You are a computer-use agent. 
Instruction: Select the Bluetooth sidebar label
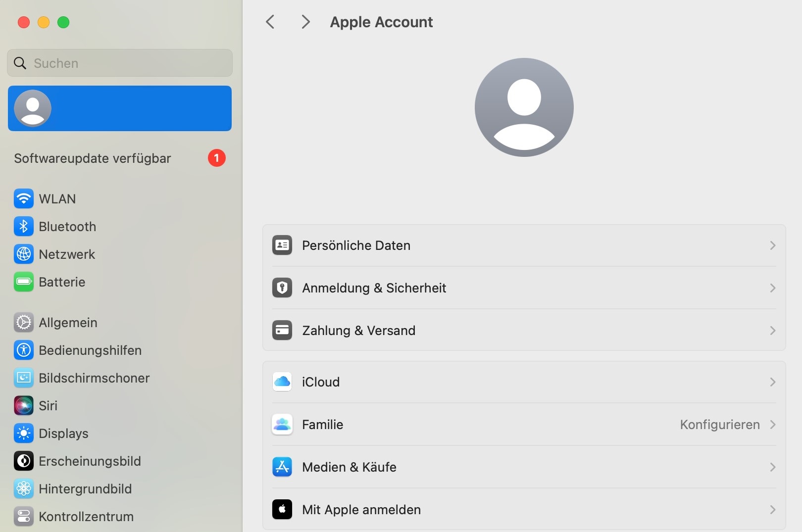tap(67, 227)
